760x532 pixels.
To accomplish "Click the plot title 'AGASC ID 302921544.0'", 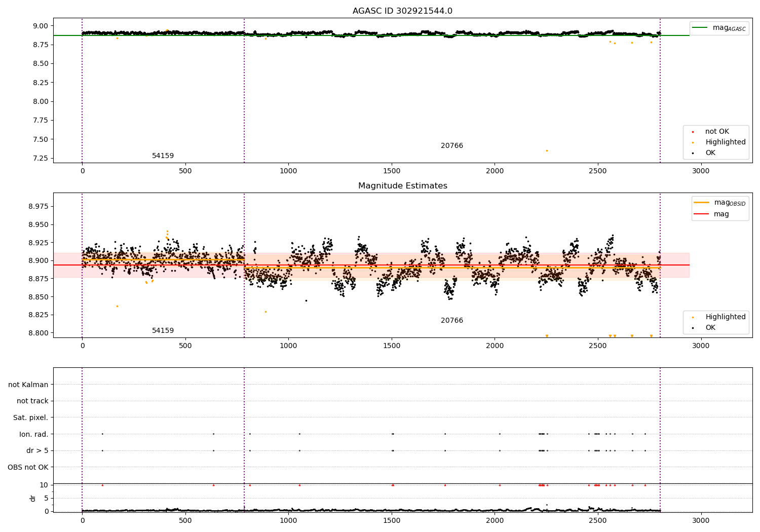I will click(402, 11).
